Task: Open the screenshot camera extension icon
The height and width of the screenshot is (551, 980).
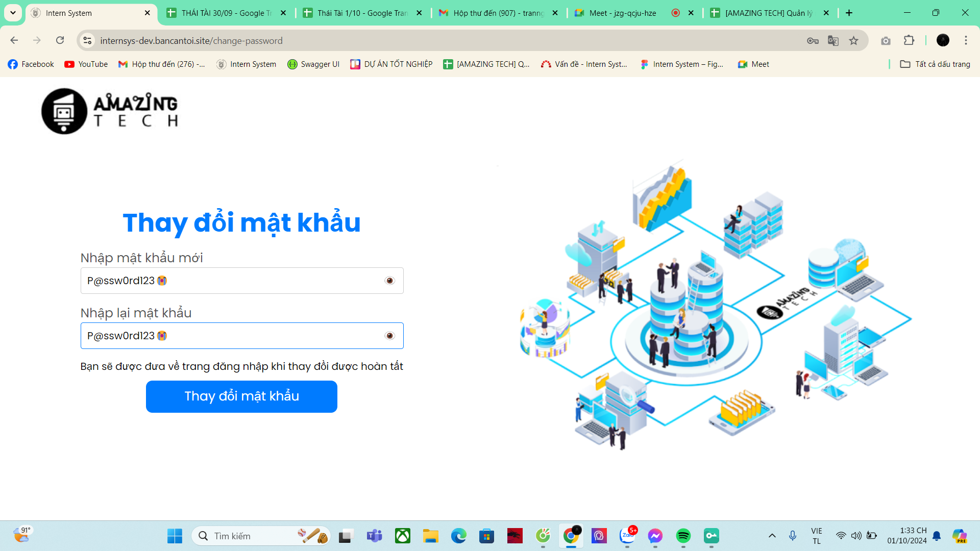Action: click(886, 41)
